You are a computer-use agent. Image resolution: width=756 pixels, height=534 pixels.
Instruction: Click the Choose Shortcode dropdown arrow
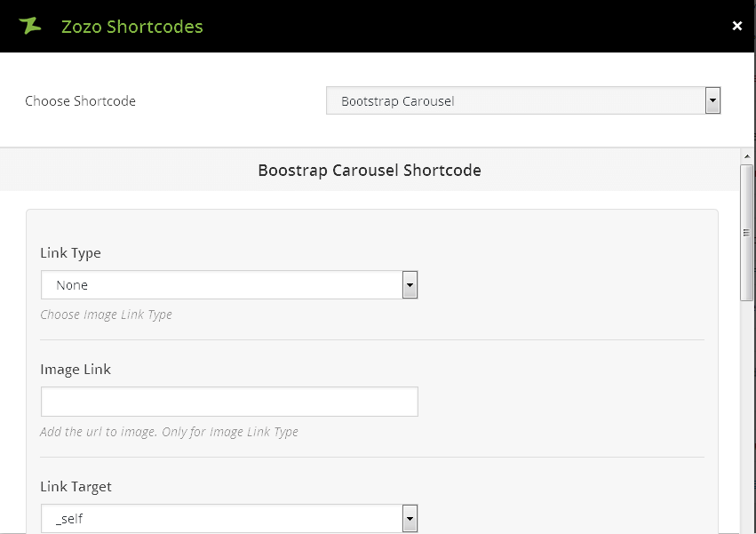point(712,101)
